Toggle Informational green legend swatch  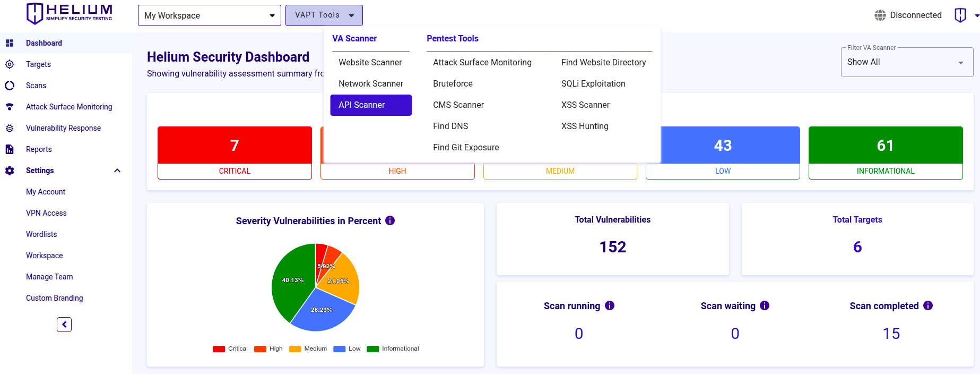click(x=373, y=349)
